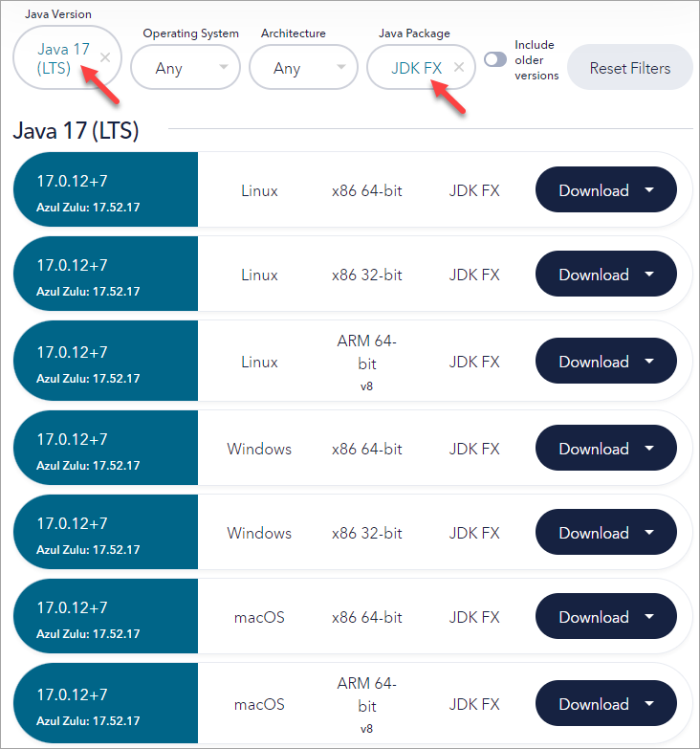The image size is (700, 749).
Task: Expand download options arrow for Windows x86 64-bit
Action: 650,449
